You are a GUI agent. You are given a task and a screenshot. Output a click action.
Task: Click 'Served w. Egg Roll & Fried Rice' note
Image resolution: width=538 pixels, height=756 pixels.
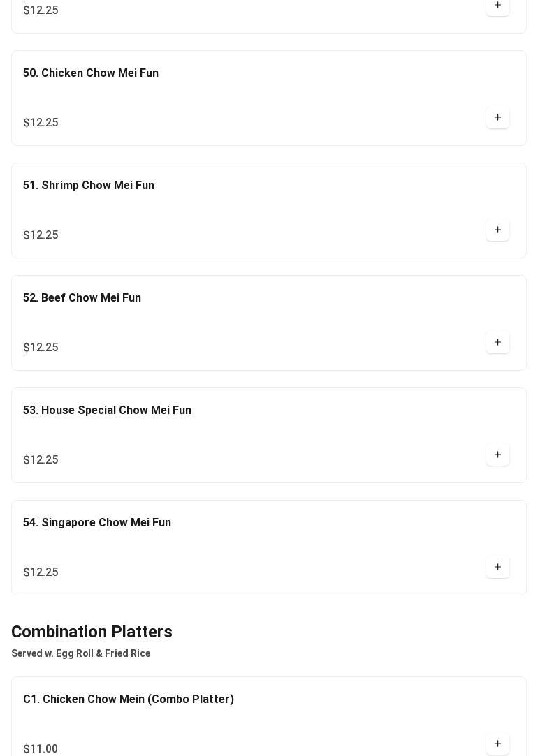(81, 654)
